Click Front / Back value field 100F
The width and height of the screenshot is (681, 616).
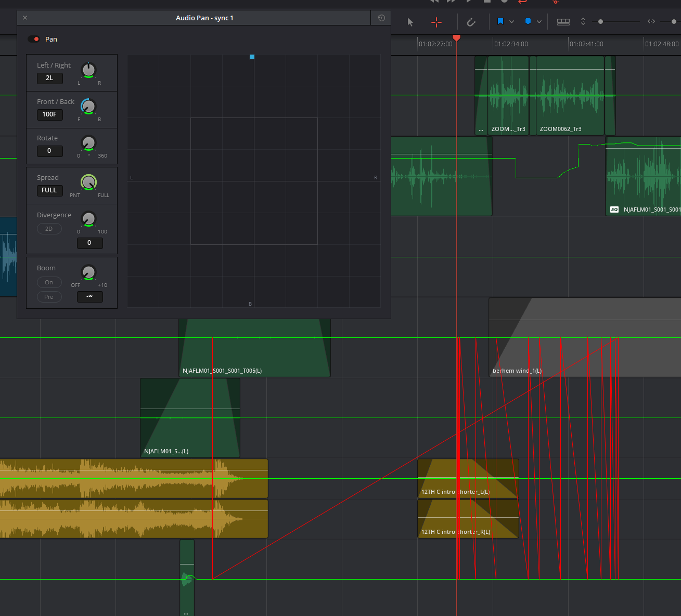(x=50, y=114)
